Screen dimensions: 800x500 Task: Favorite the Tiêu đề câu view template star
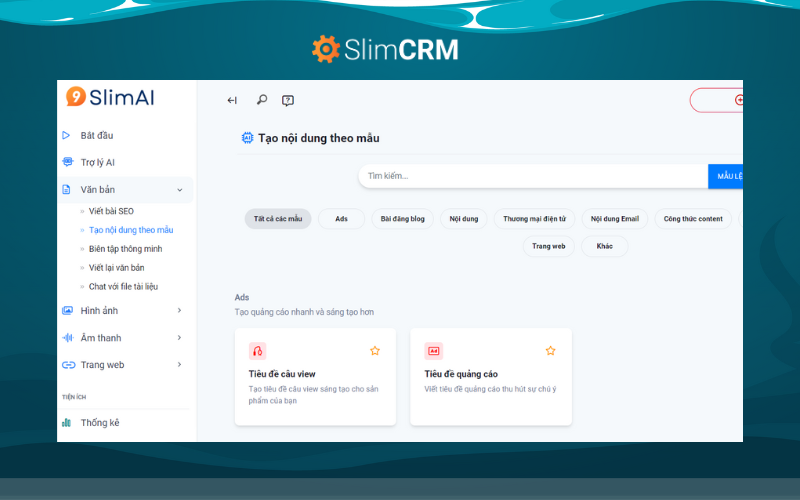(x=375, y=351)
